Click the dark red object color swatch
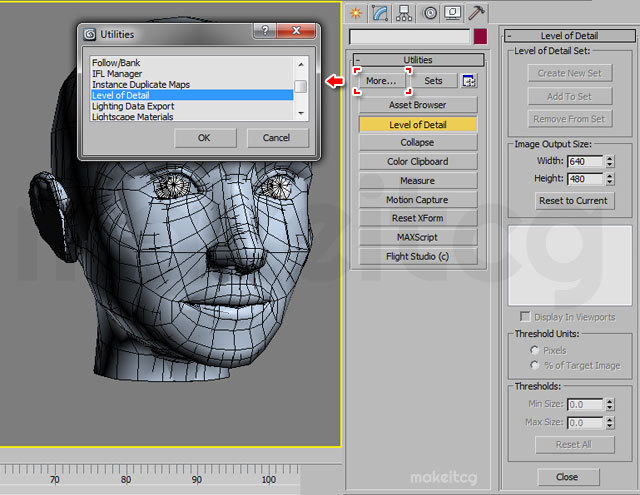This screenshot has height=495, width=640. point(480,36)
